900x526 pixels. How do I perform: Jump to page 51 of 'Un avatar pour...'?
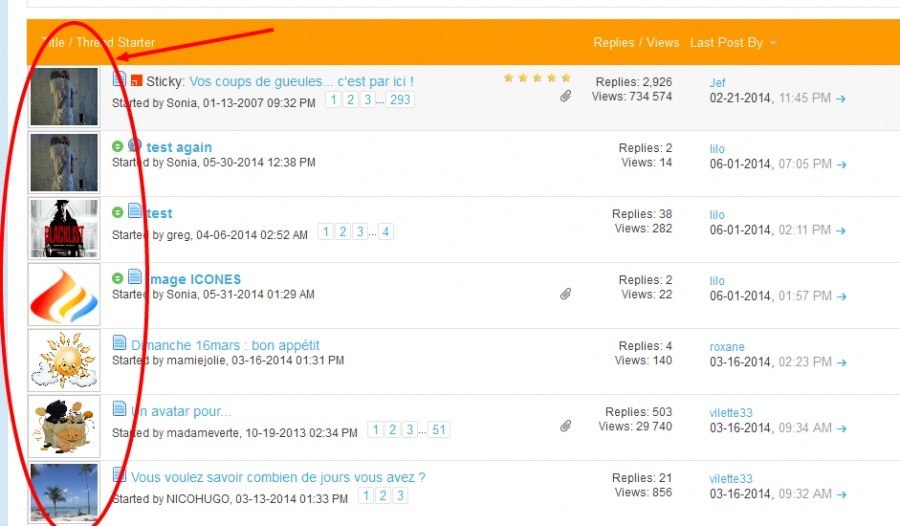coord(439,430)
